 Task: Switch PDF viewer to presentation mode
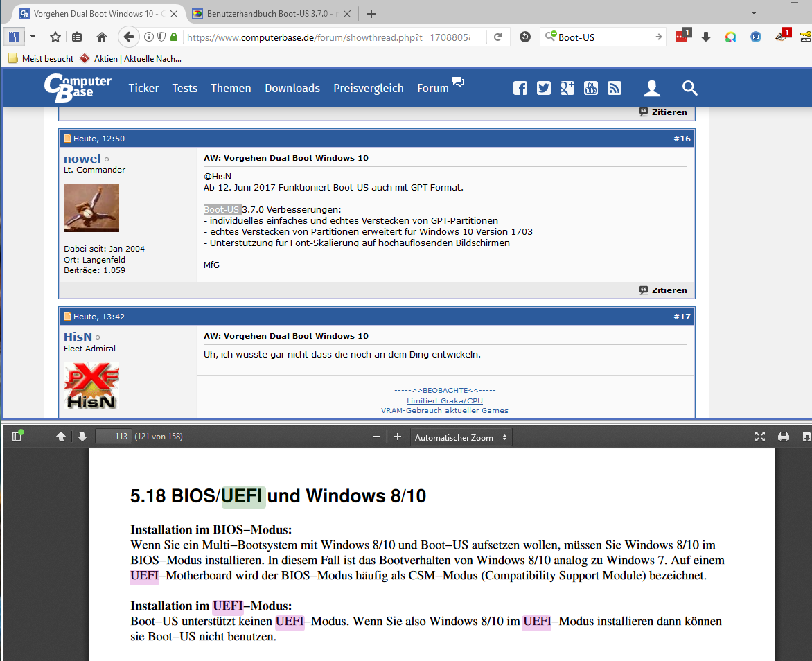click(x=760, y=437)
